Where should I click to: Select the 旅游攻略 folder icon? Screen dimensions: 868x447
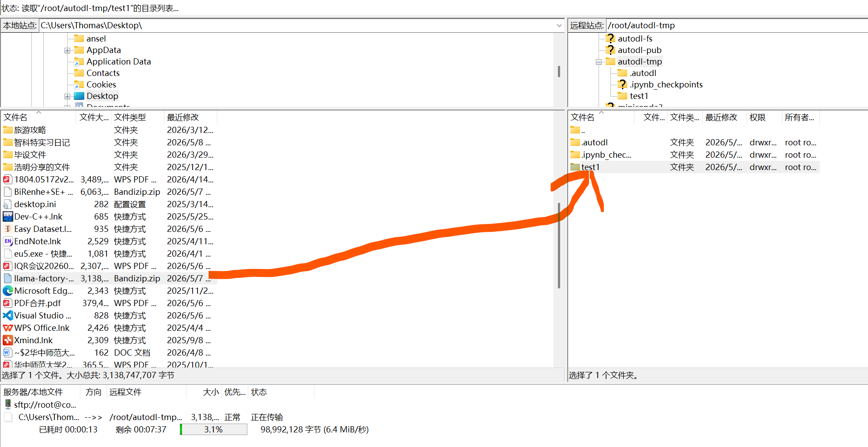[x=8, y=130]
